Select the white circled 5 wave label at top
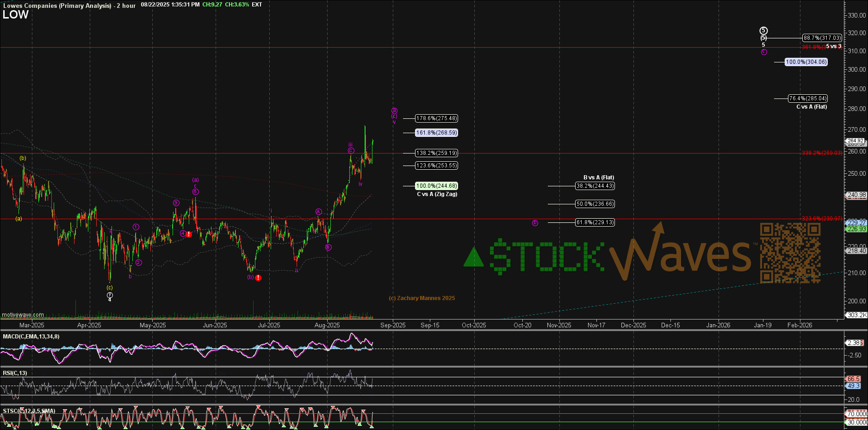Screen dimensions: 868x430 [763, 31]
